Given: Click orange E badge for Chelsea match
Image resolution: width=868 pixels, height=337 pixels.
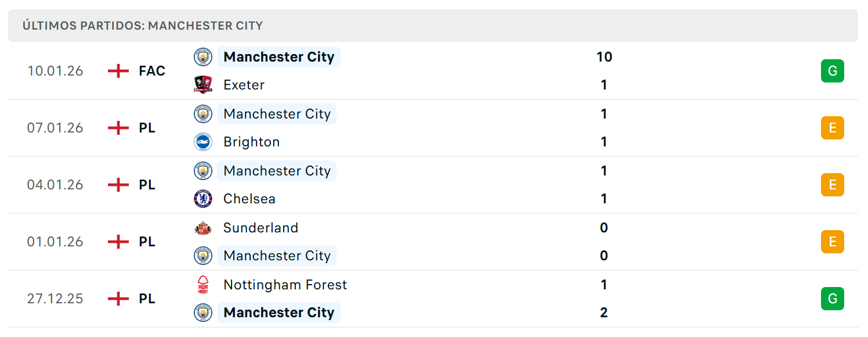Looking at the screenshot, I should click(x=833, y=185).
